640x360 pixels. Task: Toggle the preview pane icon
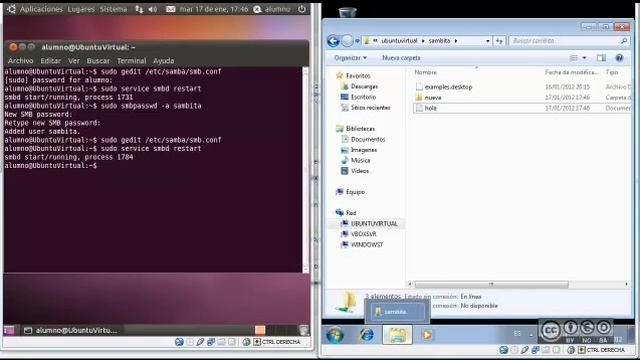click(x=601, y=58)
